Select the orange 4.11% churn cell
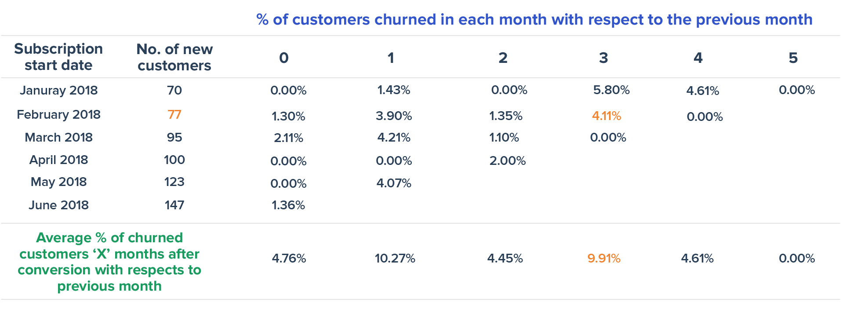This screenshot has height=310, width=868. tap(607, 116)
